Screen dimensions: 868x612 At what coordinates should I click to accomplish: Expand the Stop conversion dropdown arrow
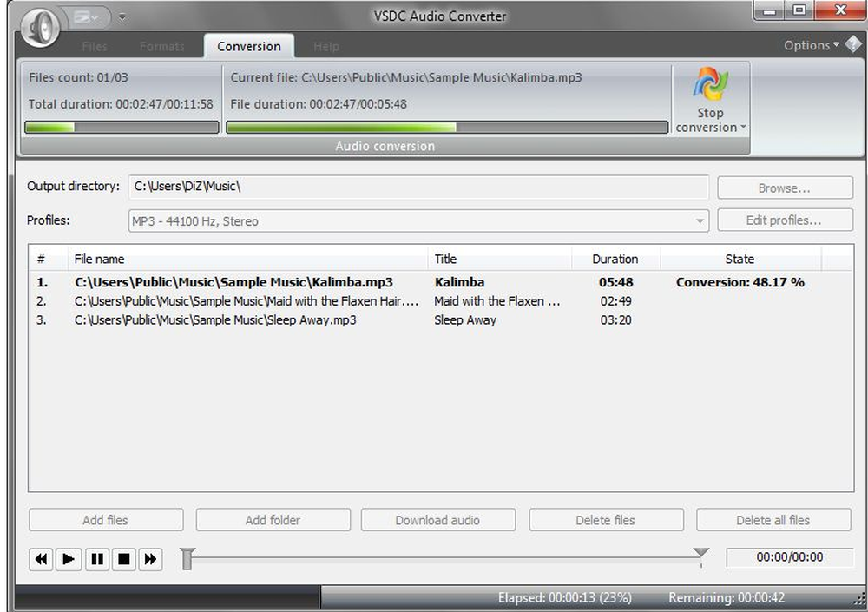(744, 128)
